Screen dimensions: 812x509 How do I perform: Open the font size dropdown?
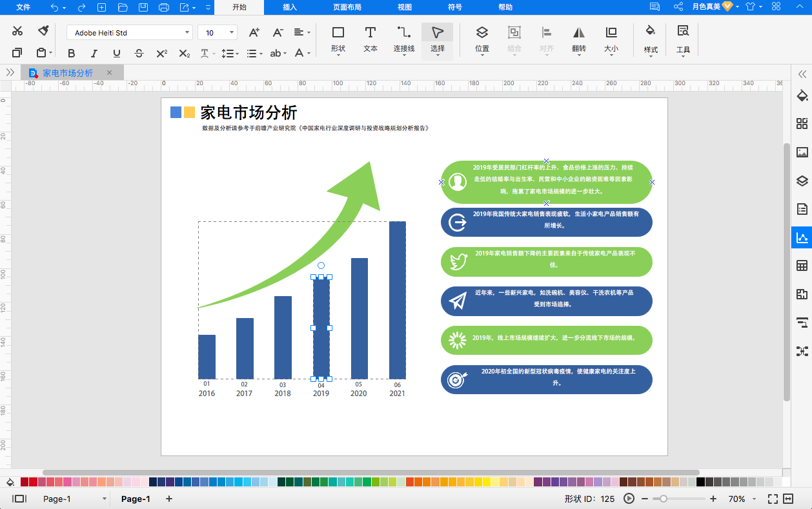pyautogui.click(x=218, y=32)
